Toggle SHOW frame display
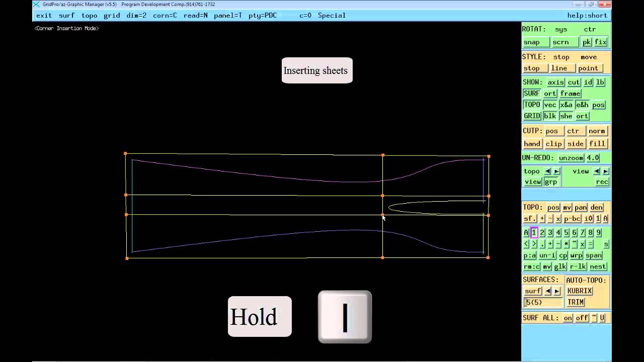This screenshot has width=644, height=362. (x=571, y=94)
